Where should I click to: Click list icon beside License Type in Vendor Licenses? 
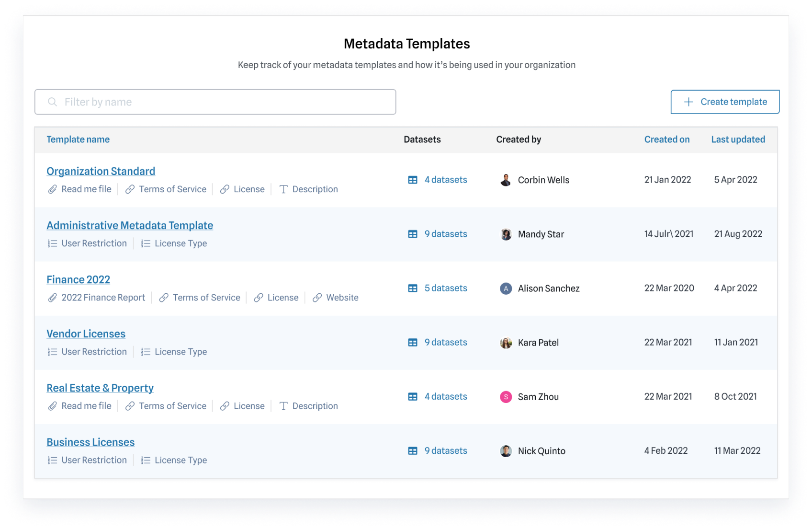coord(146,352)
